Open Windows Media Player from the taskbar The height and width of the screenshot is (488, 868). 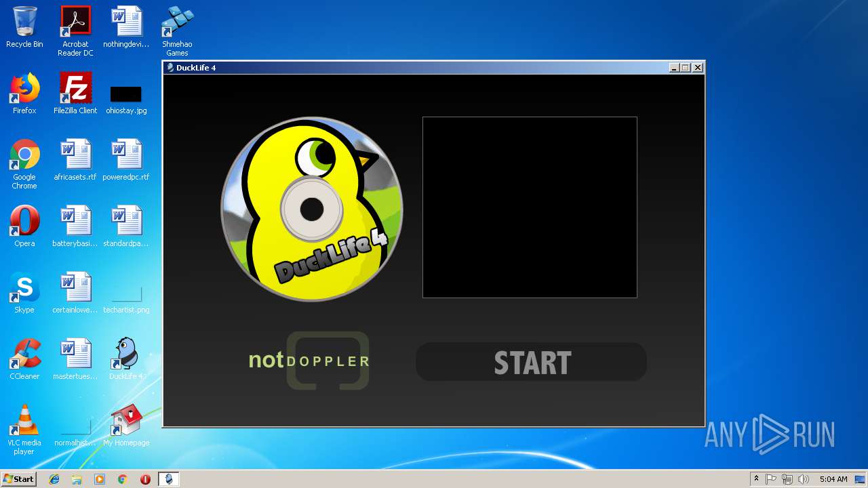pyautogui.click(x=100, y=479)
